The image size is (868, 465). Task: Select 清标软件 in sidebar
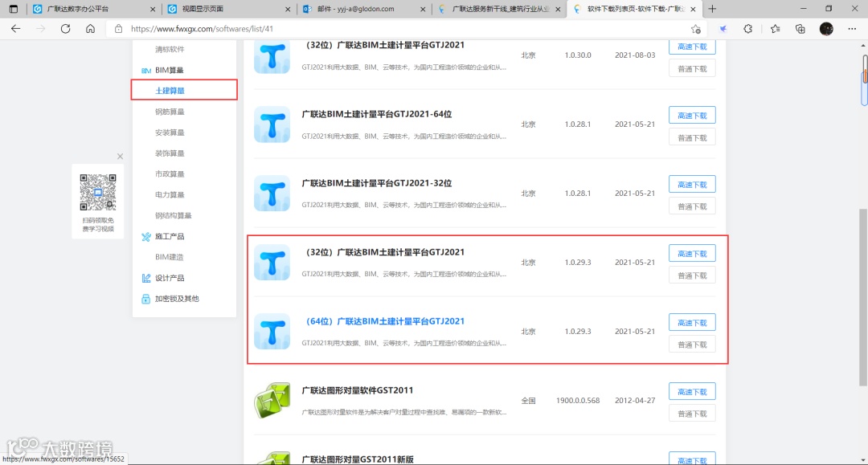click(x=170, y=49)
